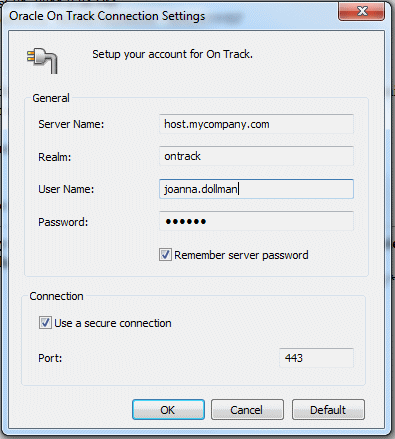395x439 pixels.
Task: Click the Oracle On Track title bar
Action: [107, 16]
